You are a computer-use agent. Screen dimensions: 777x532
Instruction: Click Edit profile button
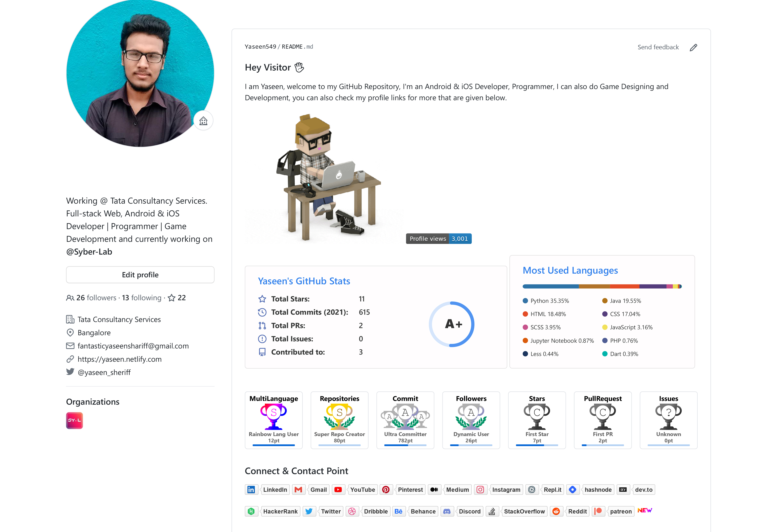pyautogui.click(x=141, y=274)
